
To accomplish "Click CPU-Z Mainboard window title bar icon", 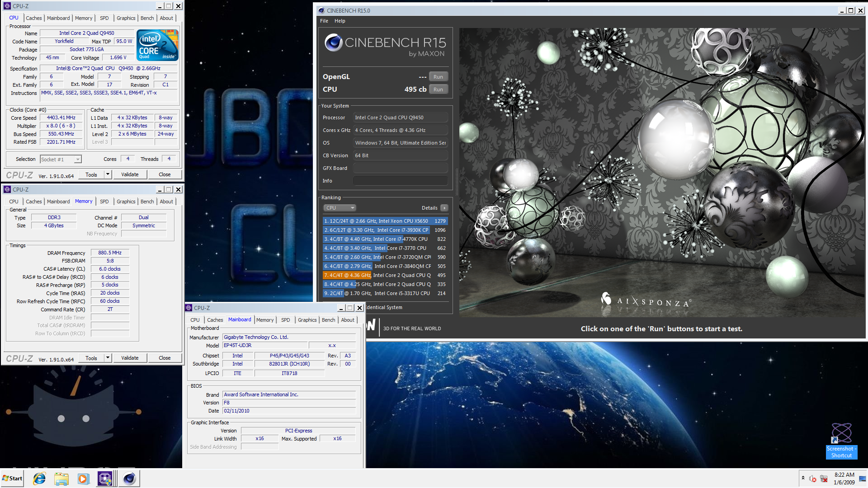I will (x=189, y=308).
